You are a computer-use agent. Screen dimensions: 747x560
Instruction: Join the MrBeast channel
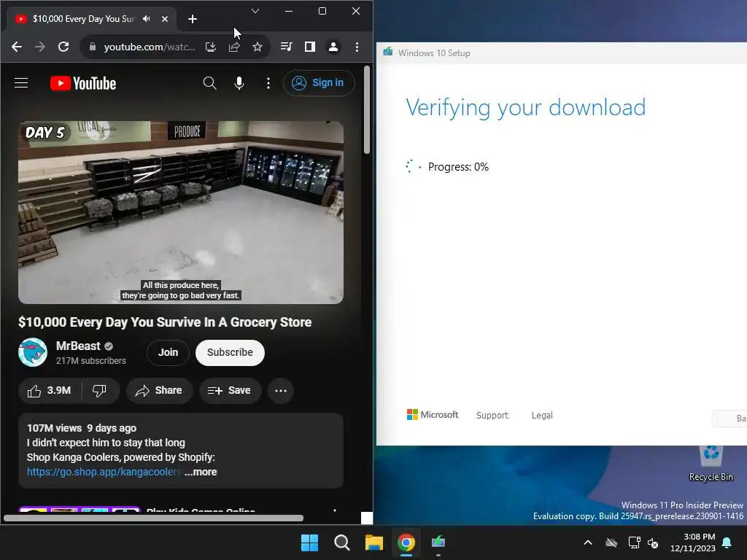coord(168,352)
